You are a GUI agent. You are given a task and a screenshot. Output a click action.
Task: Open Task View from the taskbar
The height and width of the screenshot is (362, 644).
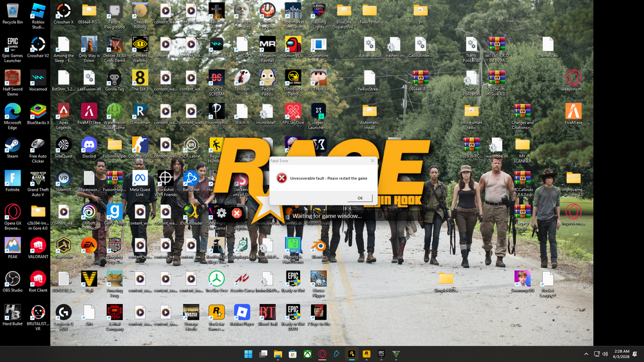[x=263, y=354]
